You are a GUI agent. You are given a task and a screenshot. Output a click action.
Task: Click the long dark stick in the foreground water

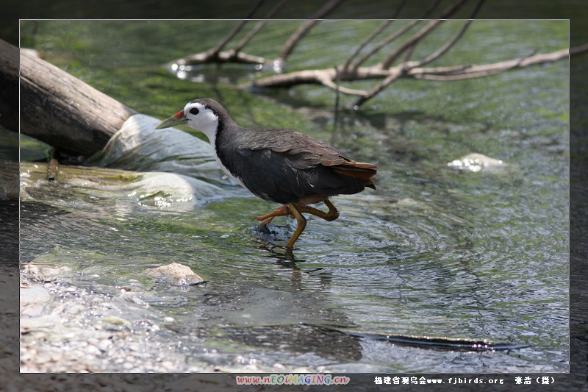pos(434,341)
